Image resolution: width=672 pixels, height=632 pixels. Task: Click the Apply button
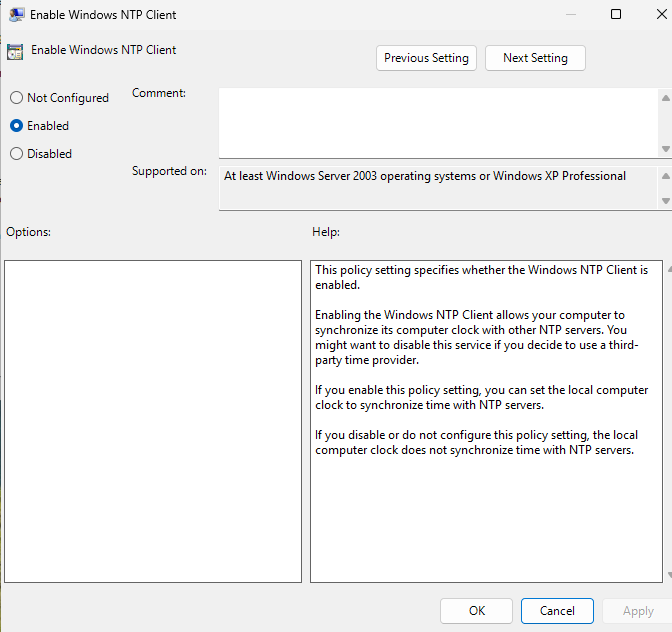[638, 611]
